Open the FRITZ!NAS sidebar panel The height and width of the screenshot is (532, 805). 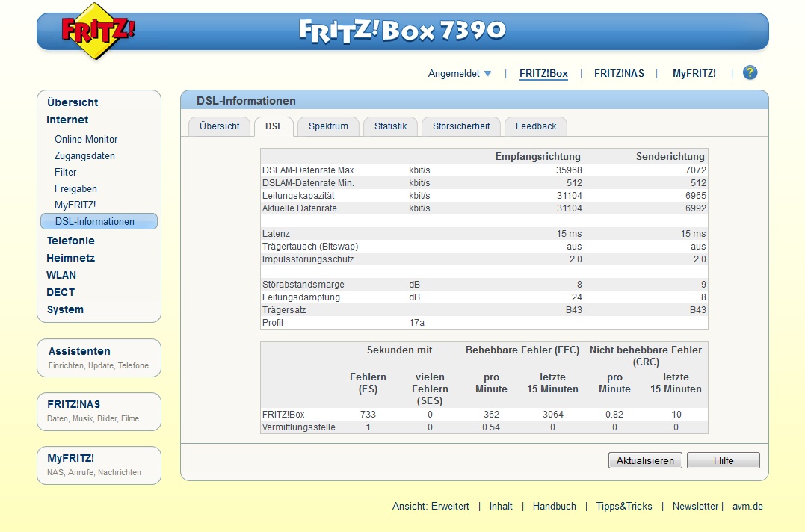[x=99, y=412]
